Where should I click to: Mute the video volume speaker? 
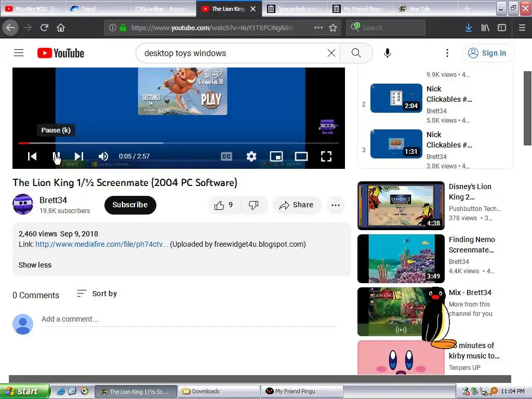point(103,156)
